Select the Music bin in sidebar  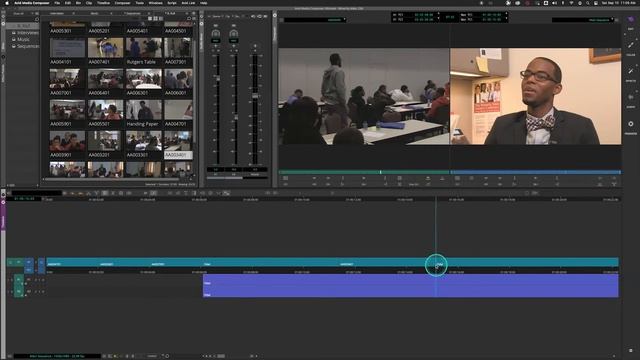23,39
